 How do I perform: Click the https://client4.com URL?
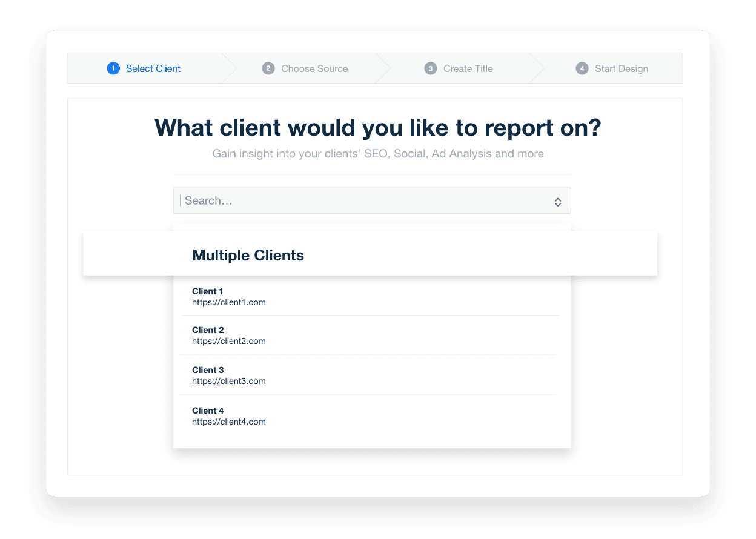click(x=229, y=422)
